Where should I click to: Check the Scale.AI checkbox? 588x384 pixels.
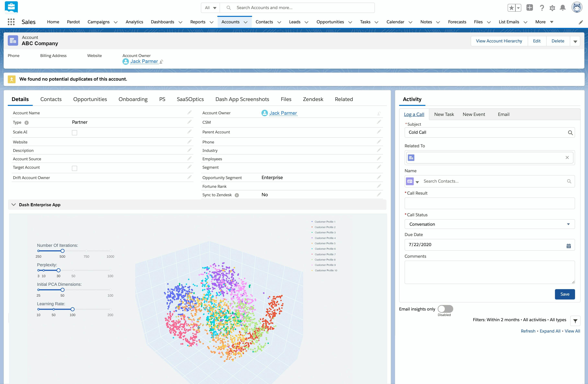pyautogui.click(x=74, y=133)
